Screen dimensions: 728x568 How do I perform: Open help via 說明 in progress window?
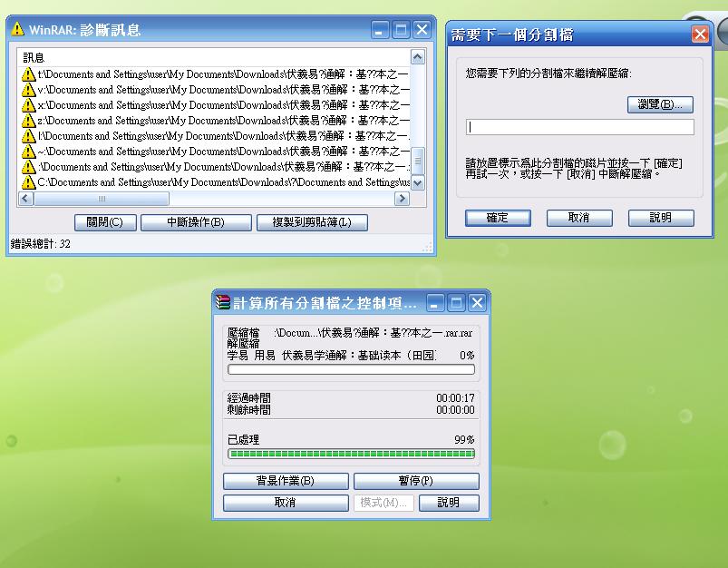448,502
